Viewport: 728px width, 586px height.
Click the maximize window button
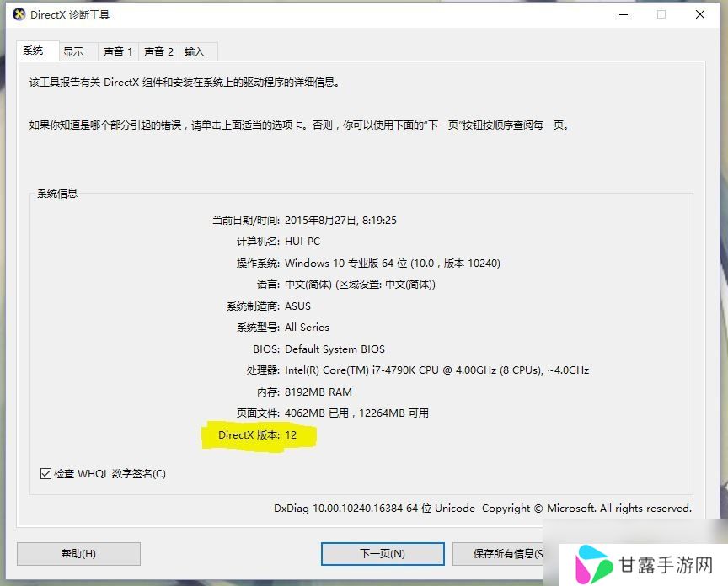point(661,15)
